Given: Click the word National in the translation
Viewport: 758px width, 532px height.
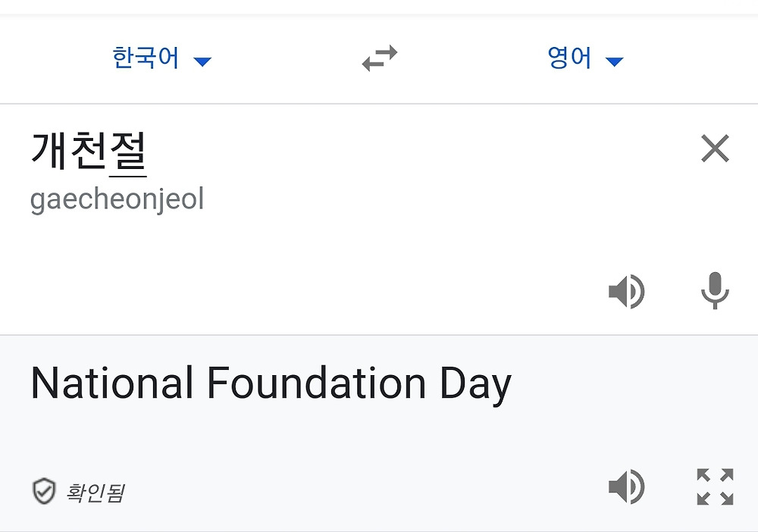Looking at the screenshot, I should pyautogui.click(x=111, y=383).
